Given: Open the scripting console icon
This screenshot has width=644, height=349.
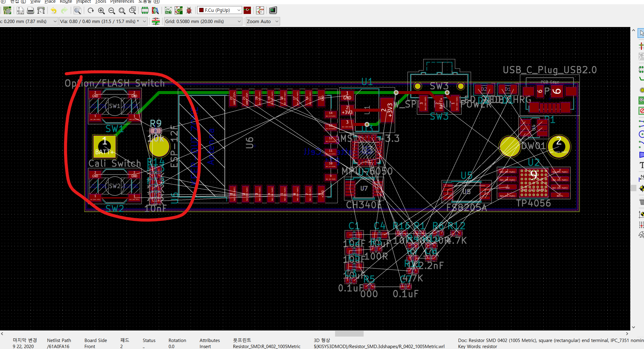Looking at the screenshot, I should tap(273, 11).
